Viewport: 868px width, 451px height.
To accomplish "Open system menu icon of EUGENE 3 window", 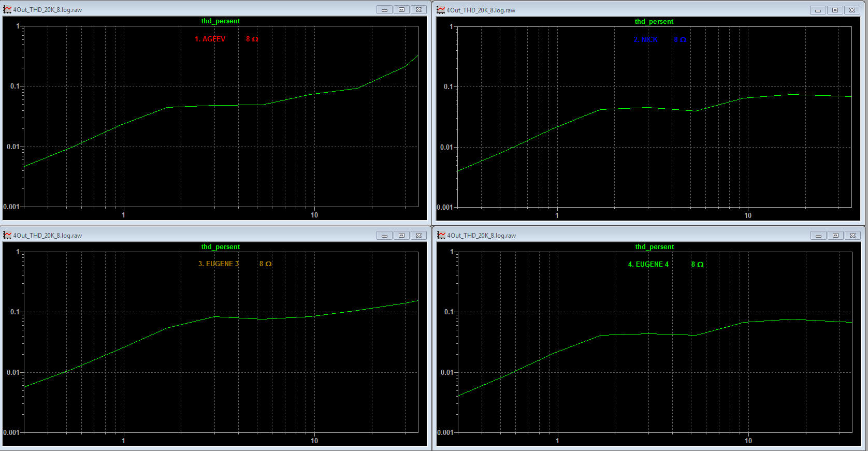I will 7,235.
